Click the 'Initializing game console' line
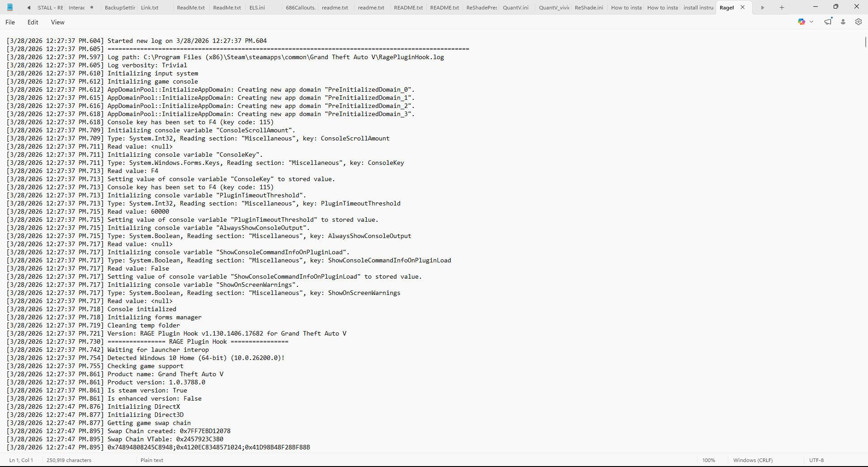868x467 pixels. [x=102, y=81]
